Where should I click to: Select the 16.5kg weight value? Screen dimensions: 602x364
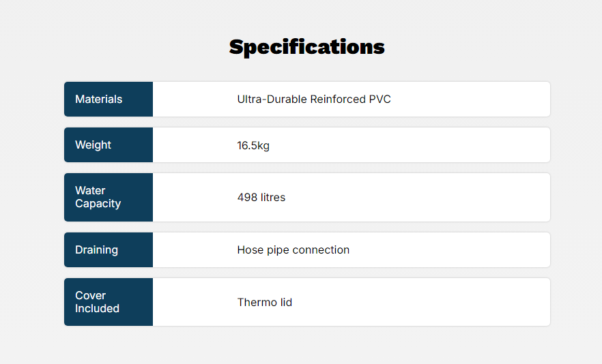pyautogui.click(x=253, y=145)
